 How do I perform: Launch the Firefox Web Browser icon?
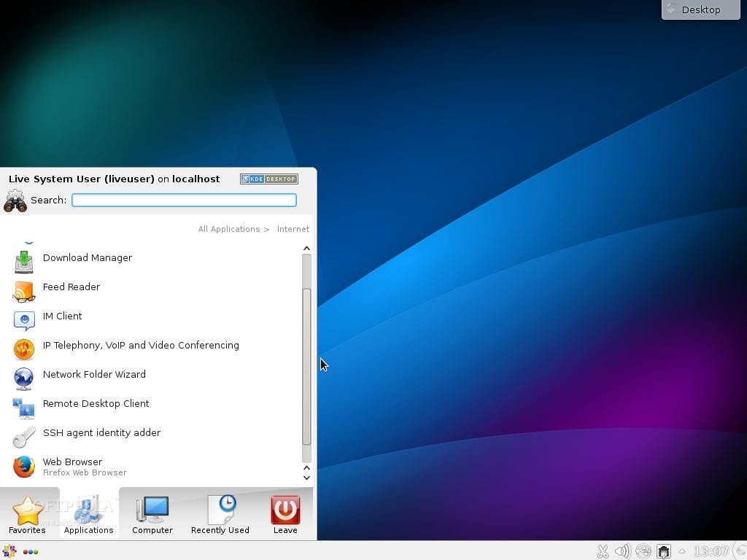tap(24, 467)
